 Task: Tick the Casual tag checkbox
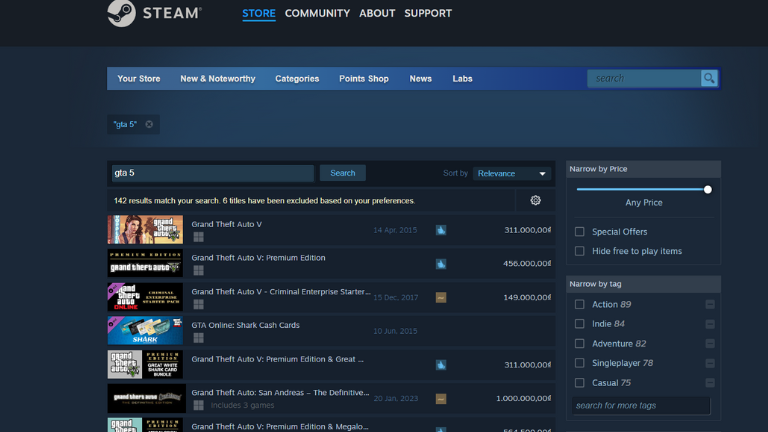click(x=579, y=383)
